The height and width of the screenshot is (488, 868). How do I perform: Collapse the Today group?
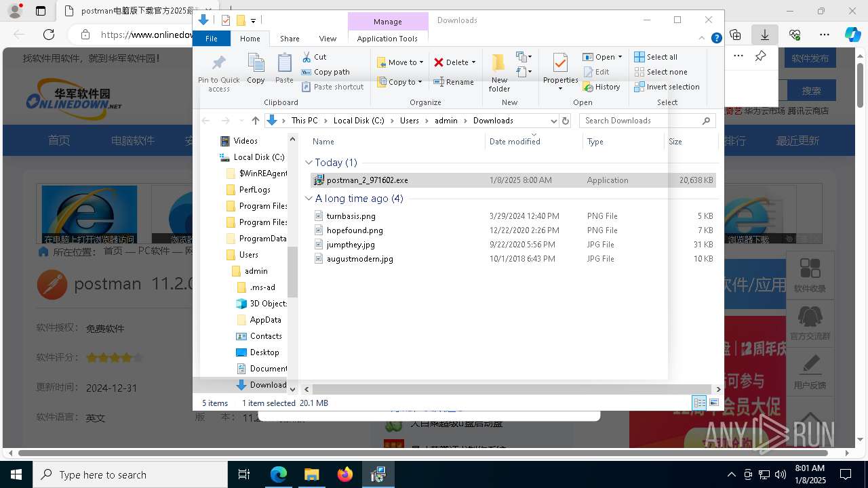[x=309, y=163]
